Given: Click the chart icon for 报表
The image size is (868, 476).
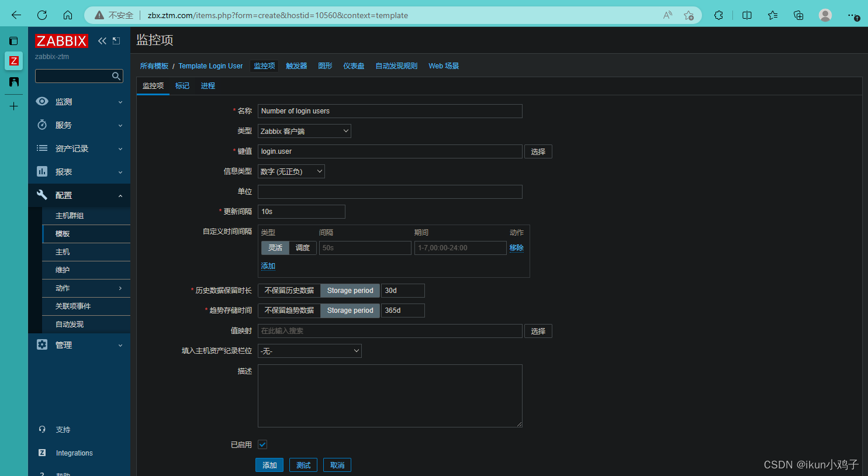Looking at the screenshot, I should [42, 171].
